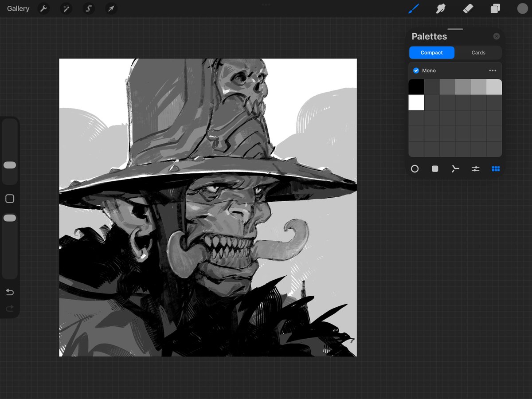This screenshot has height=399, width=532.
Task: Select the Transform arrow tool
Action: coord(111,8)
